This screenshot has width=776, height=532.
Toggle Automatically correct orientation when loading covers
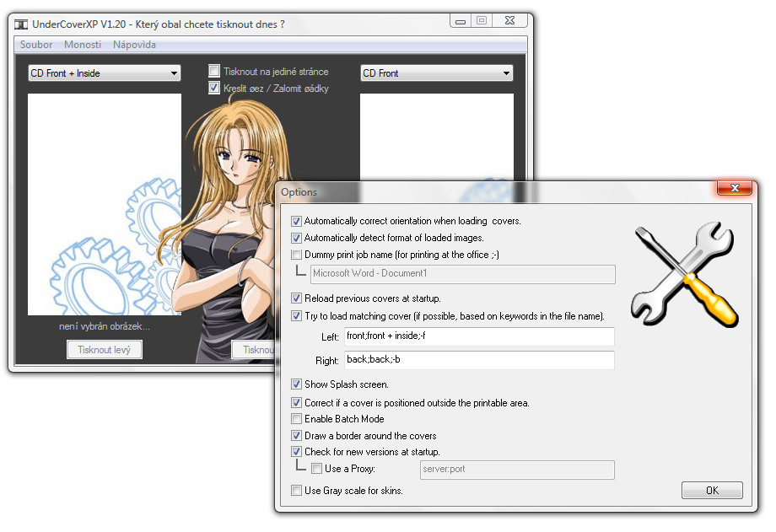point(296,221)
